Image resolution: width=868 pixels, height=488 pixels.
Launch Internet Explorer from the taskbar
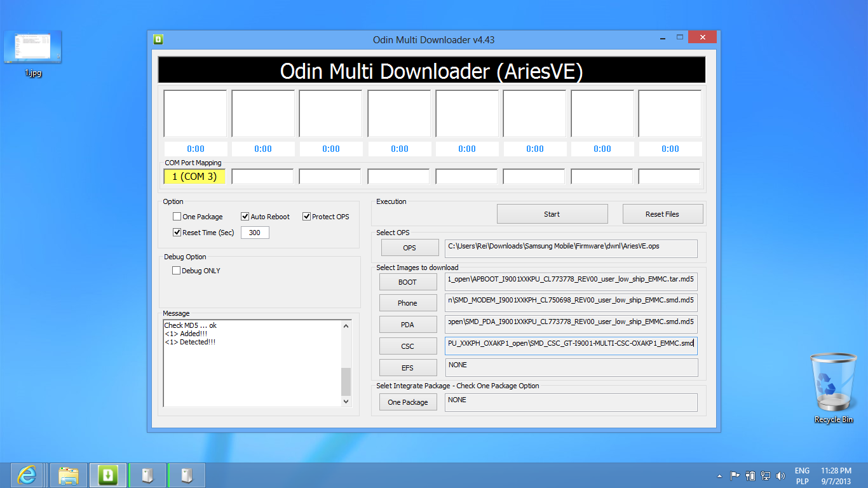[x=27, y=475]
